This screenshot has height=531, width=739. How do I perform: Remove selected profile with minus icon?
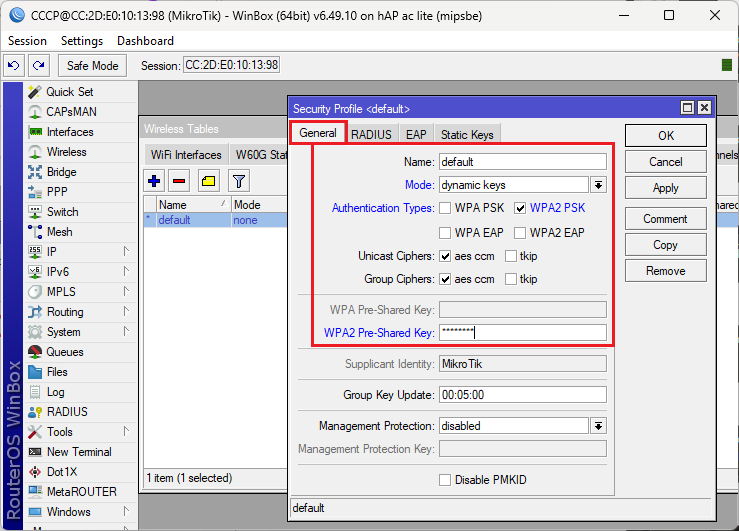tap(179, 181)
